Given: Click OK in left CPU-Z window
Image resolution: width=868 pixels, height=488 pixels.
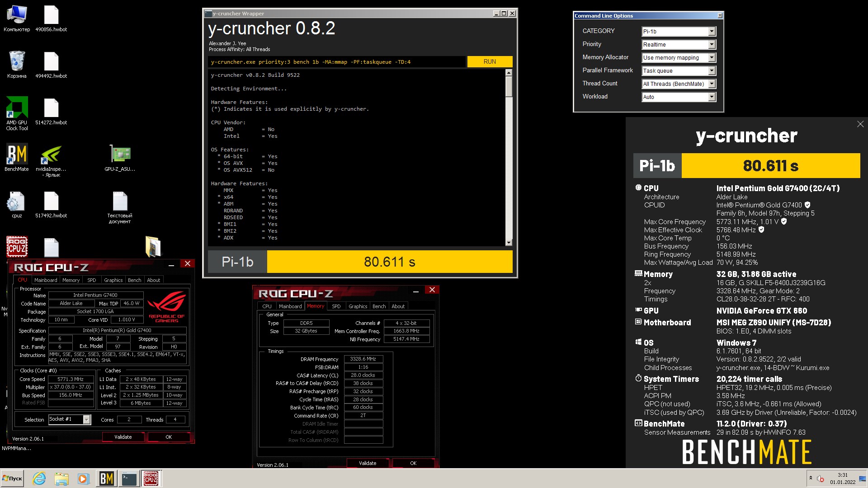Looking at the screenshot, I should [169, 437].
